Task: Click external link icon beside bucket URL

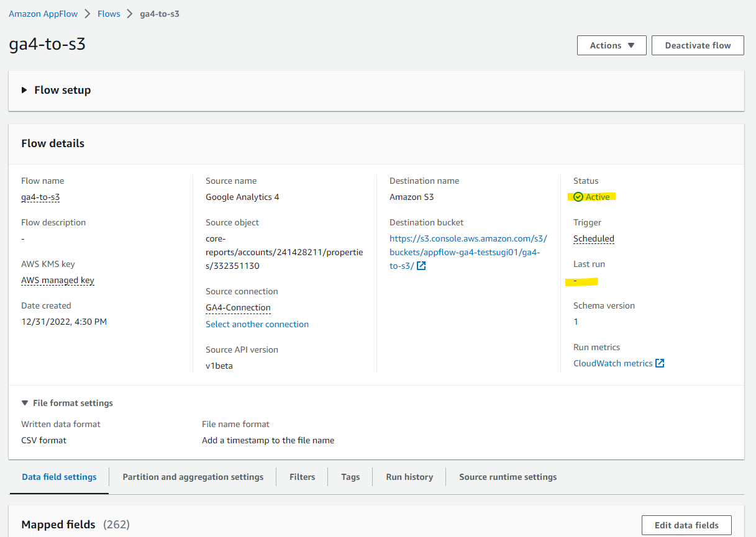Action: point(421,266)
